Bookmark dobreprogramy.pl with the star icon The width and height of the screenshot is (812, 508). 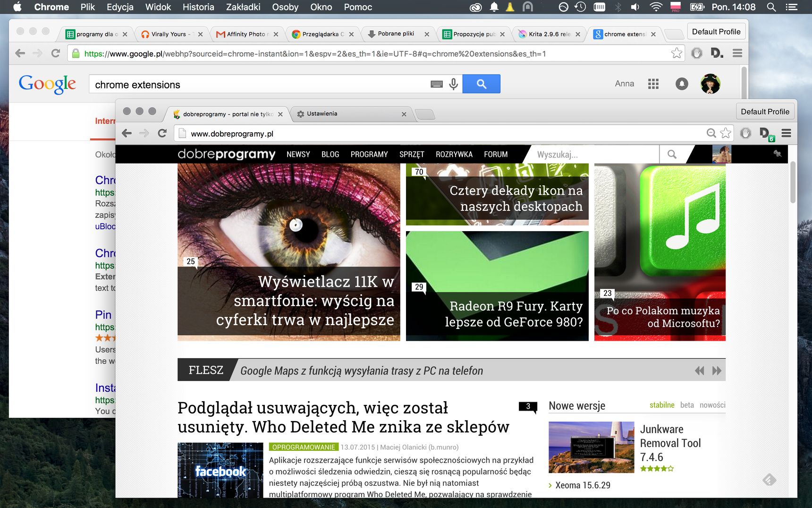coord(726,133)
